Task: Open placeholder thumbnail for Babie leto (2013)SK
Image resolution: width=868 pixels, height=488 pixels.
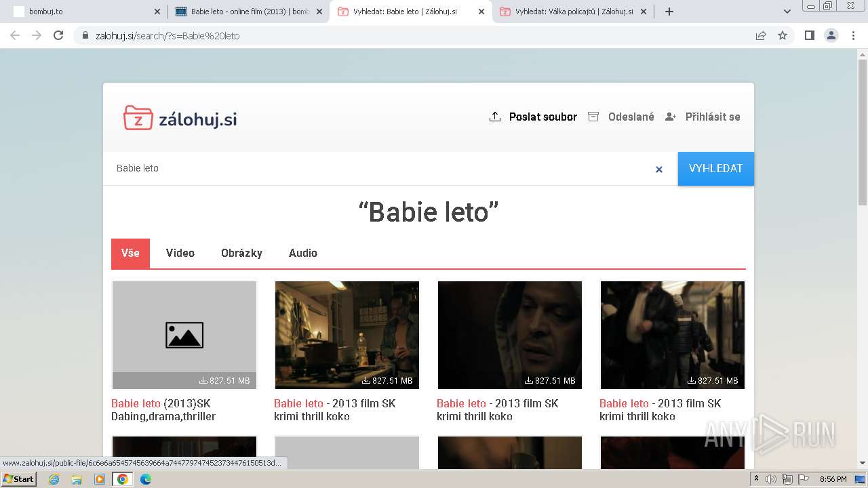Action: pos(184,335)
